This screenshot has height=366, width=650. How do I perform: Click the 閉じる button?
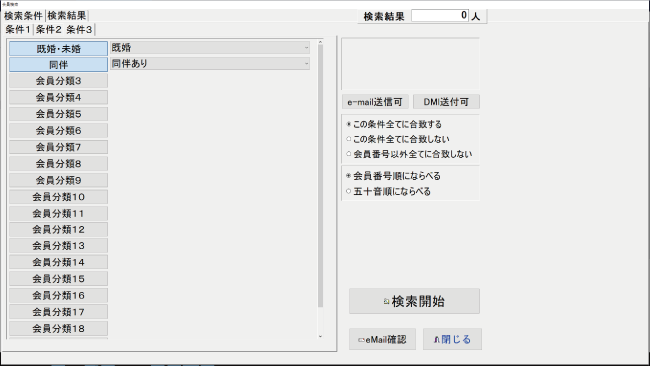452,339
